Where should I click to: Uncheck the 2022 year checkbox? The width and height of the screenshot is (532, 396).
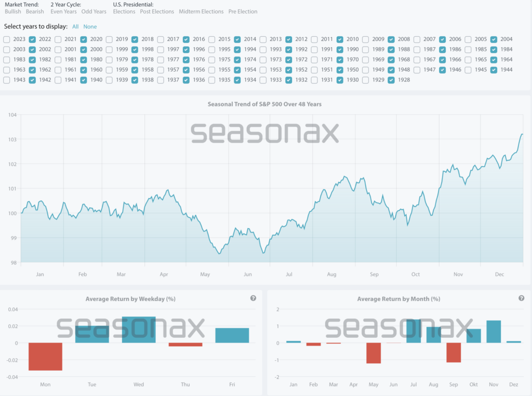[x=32, y=39]
